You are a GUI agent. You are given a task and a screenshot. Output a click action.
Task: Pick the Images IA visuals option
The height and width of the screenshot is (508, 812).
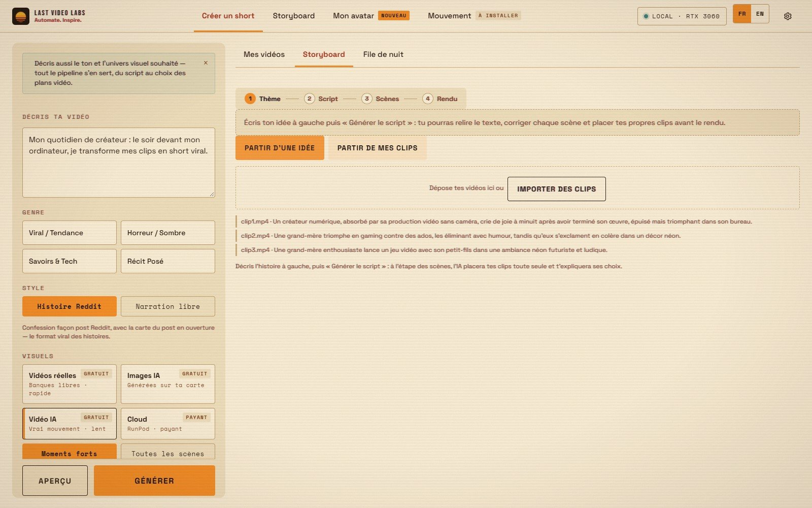coord(168,384)
